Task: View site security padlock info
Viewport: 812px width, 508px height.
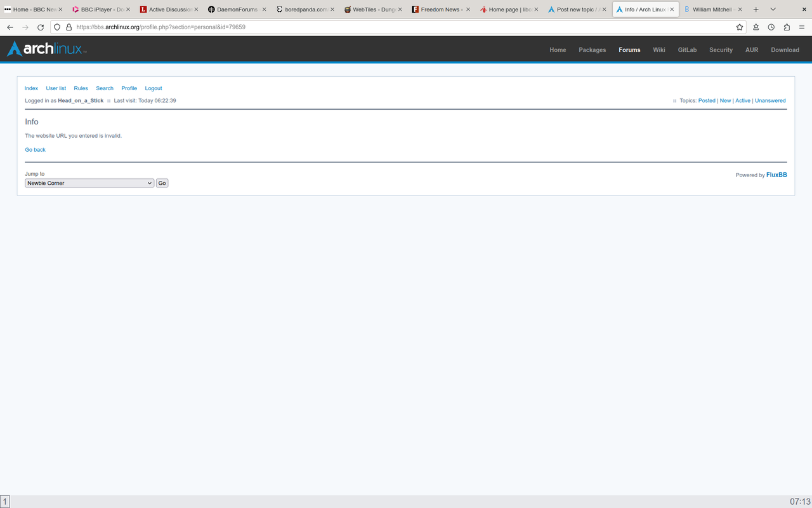Action: [x=69, y=27]
